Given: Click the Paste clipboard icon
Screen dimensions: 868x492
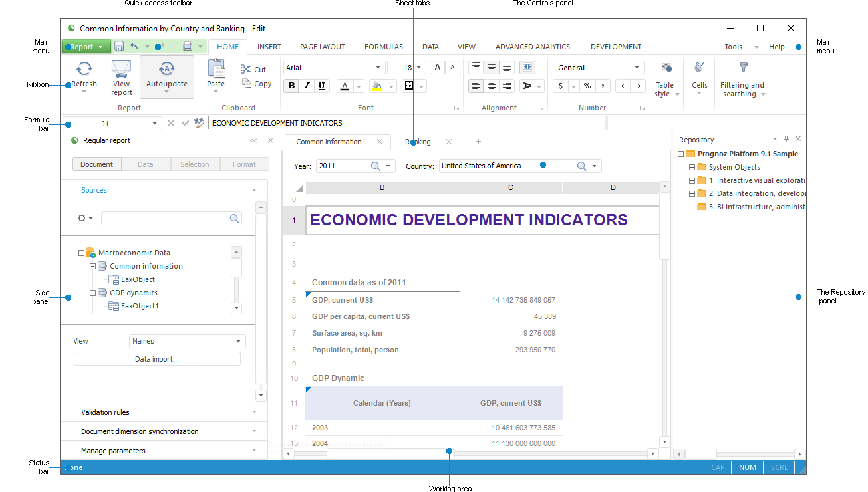Looking at the screenshot, I should (x=216, y=68).
